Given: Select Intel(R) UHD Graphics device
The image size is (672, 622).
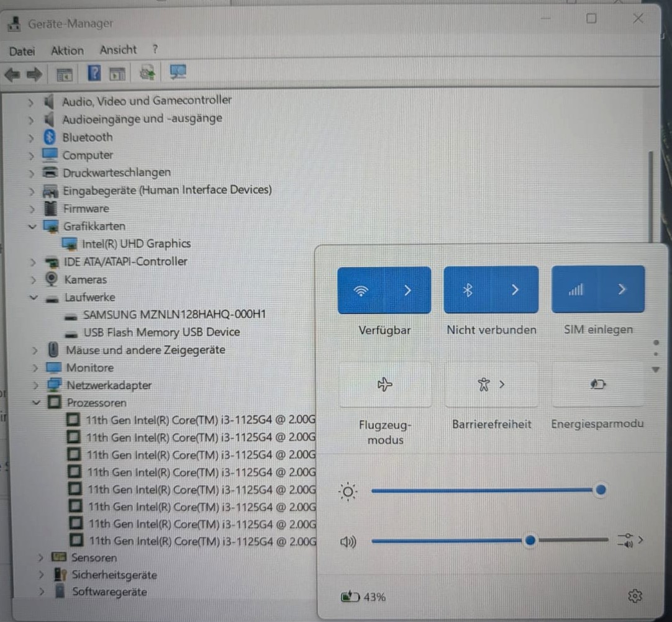Looking at the screenshot, I should tap(136, 244).
